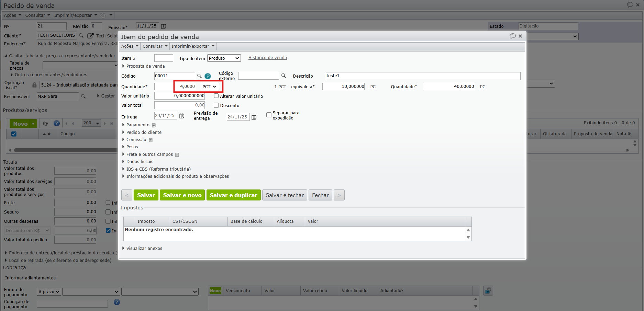
Task: Open comments bubble in Pedido de venda window
Action: [x=630, y=5]
